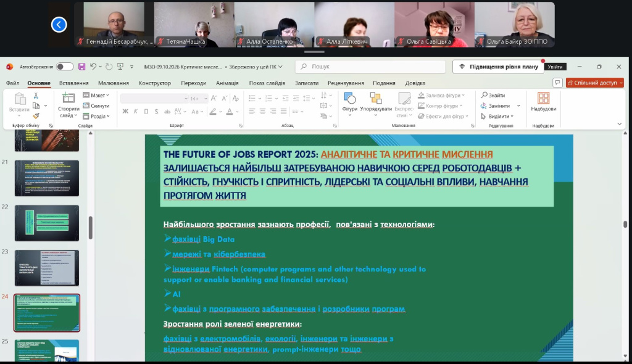
Task: Click the Copy icon
Action: [x=36, y=105]
